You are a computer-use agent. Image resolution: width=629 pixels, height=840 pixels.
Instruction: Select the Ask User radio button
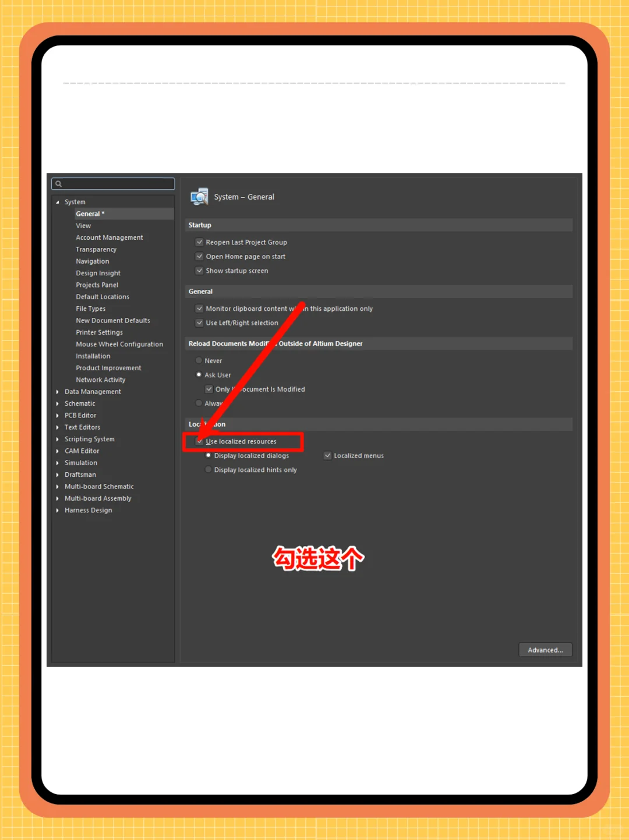(x=199, y=375)
